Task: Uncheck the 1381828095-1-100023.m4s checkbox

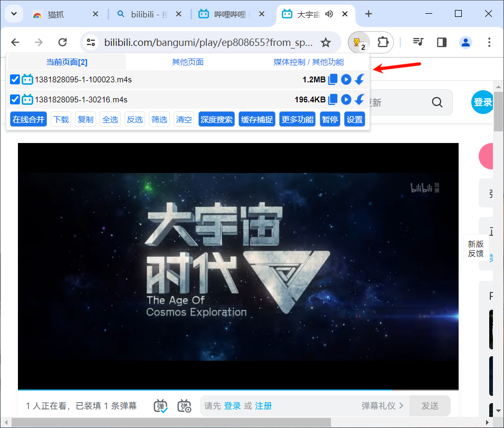Action: 15,79
